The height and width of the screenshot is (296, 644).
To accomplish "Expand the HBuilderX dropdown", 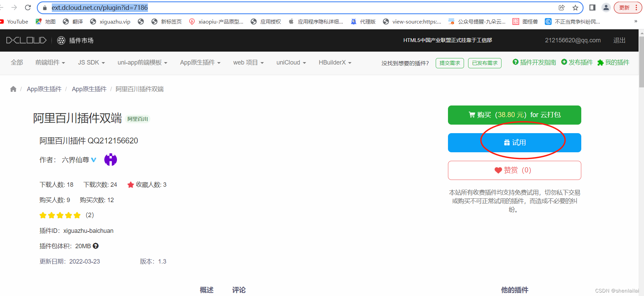I will tap(335, 62).
